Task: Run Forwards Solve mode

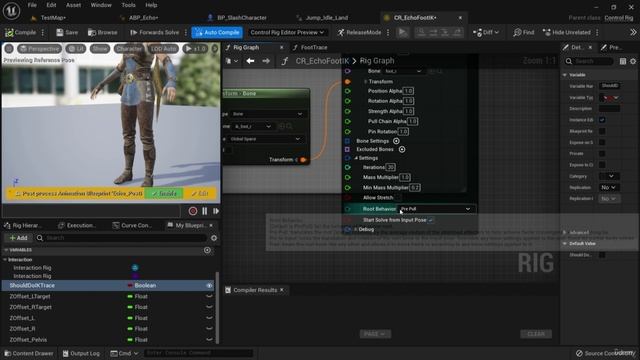Action: (x=154, y=32)
